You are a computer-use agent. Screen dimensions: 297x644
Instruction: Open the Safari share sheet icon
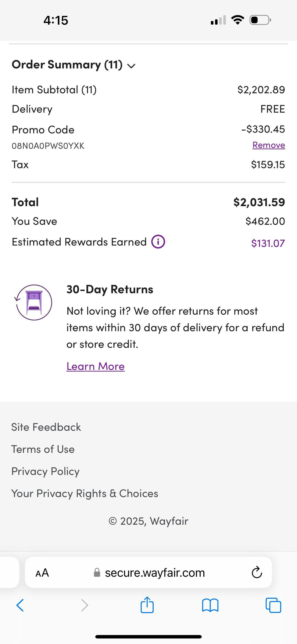[147, 605]
